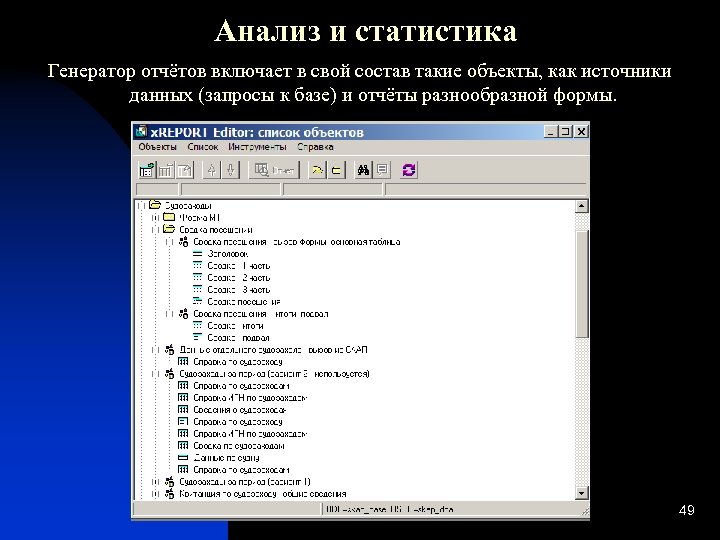Image resolution: width=720 pixels, height=540 pixels.
Task: Click the Заголовок header band icon
Action: (197, 253)
